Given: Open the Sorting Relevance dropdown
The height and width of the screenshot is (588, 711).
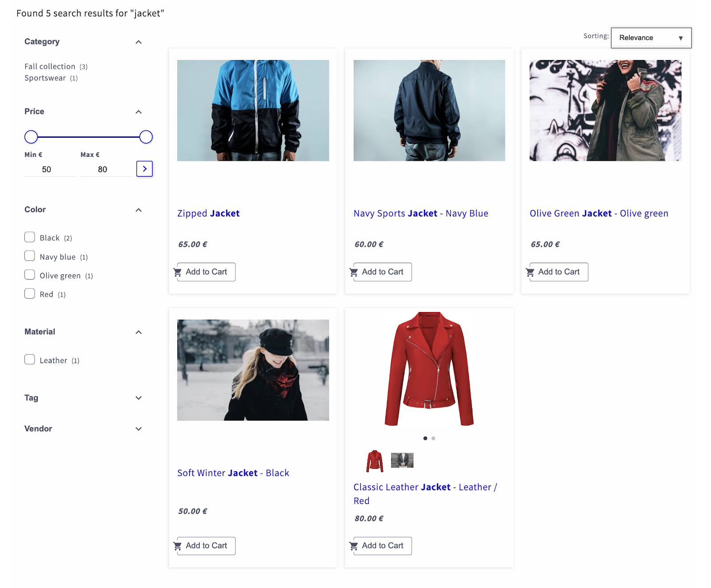Looking at the screenshot, I should click(x=651, y=38).
